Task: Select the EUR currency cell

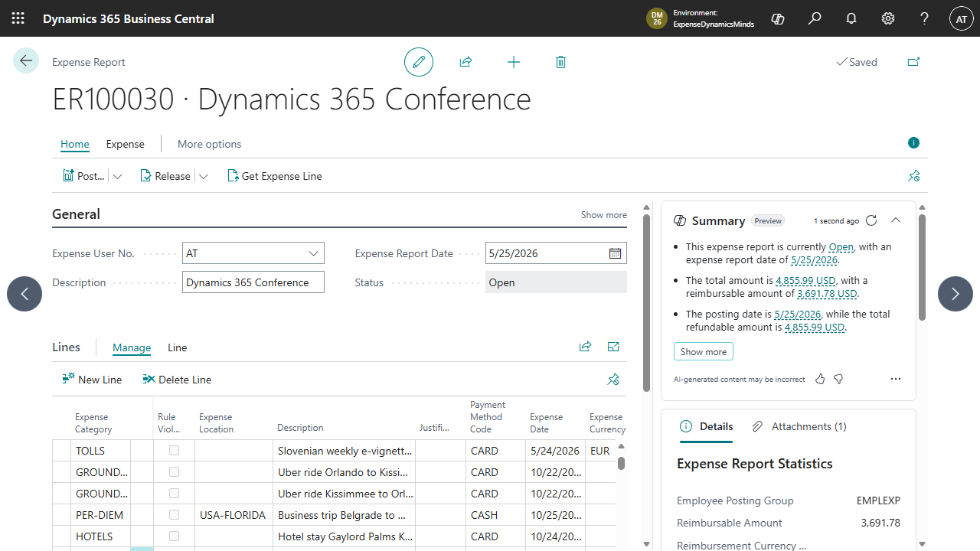Action: pyautogui.click(x=601, y=451)
